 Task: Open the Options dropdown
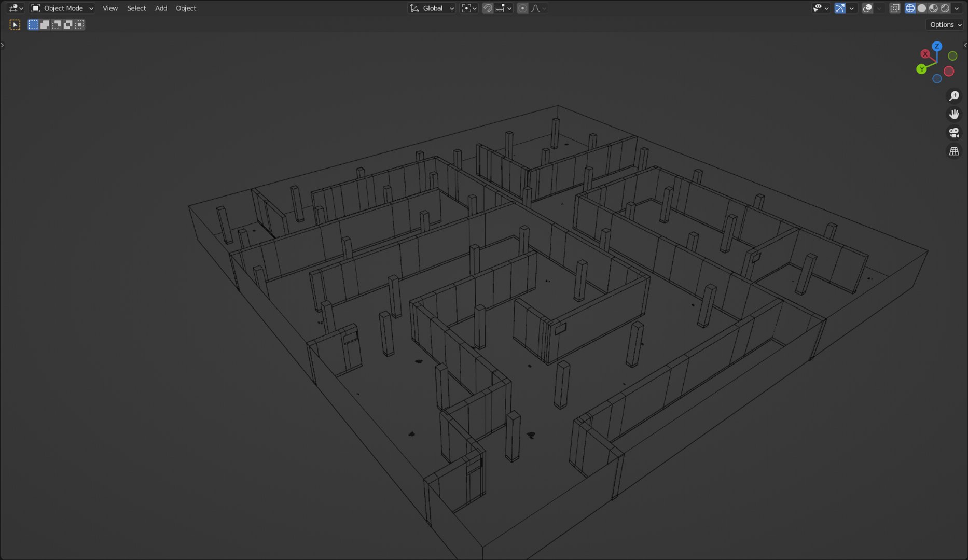[945, 25]
